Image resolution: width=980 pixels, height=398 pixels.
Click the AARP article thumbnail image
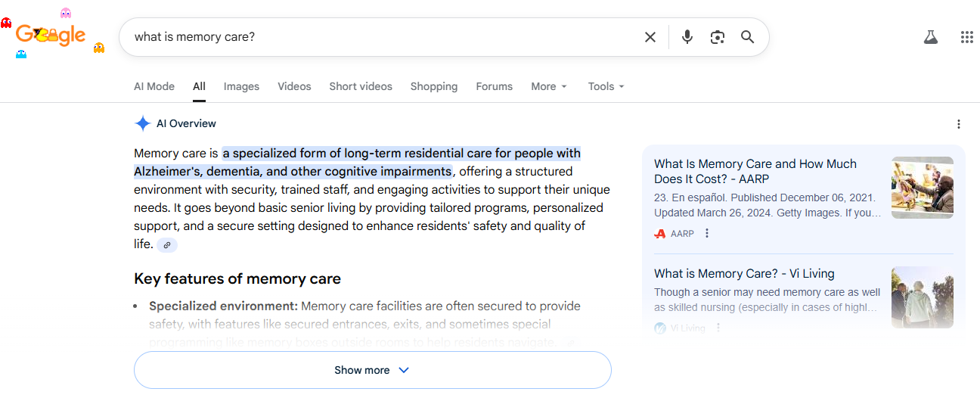click(922, 188)
